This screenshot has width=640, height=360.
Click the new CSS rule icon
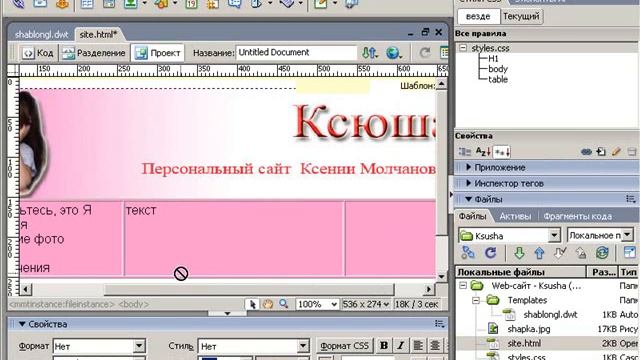point(601,152)
